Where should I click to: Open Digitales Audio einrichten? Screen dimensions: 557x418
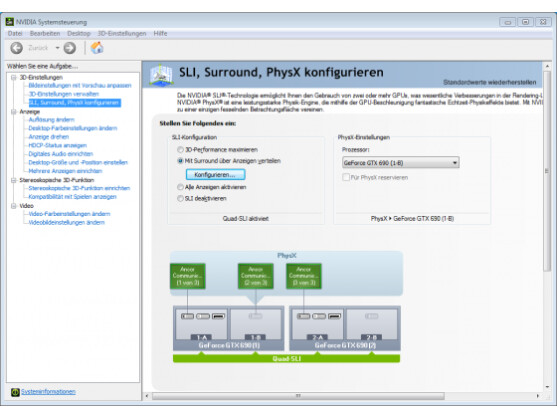tap(61, 154)
